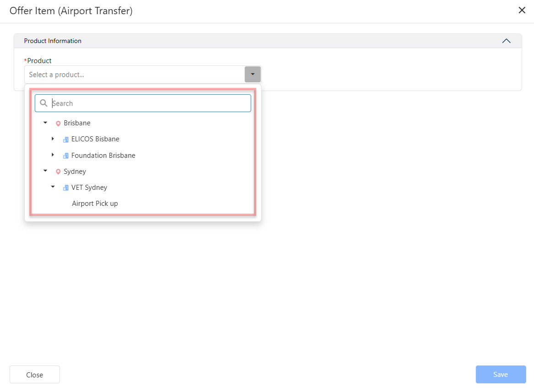Click the Foundation Brisbane building icon
The width and height of the screenshot is (534, 392).
tap(66, 156)
